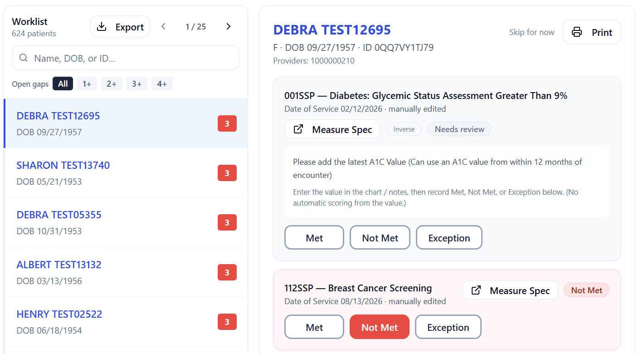The image size is (644, 354).
Task: Filter worklist by 4+ open gaps
Action: pyautogui.click(x=162, y=84)
